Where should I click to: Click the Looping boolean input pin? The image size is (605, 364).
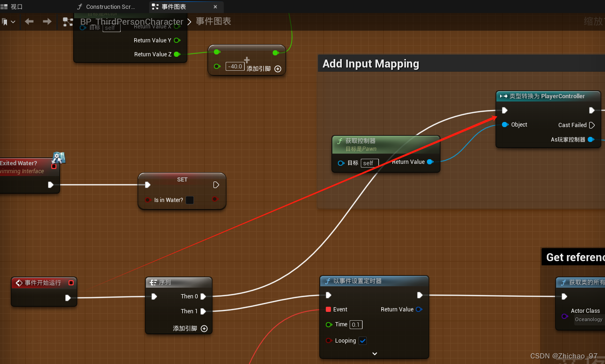[x=329, y=341]
